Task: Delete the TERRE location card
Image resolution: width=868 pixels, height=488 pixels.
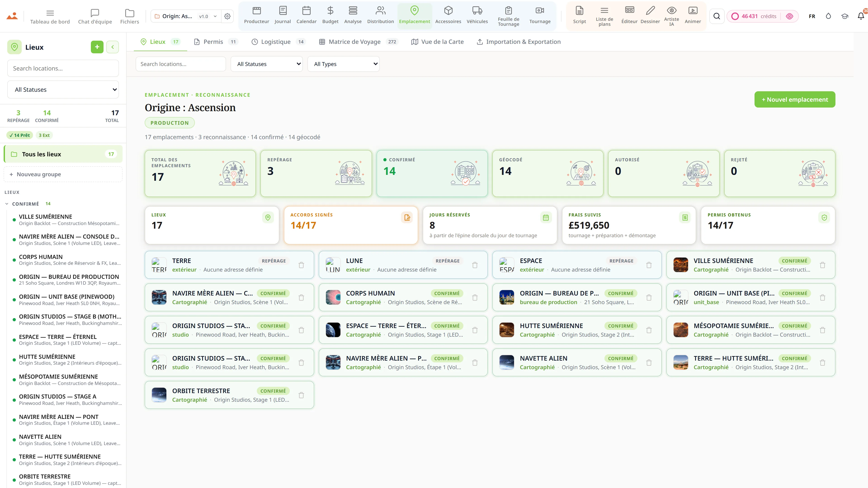Action: pyautogui.click(x=301, y=265)
